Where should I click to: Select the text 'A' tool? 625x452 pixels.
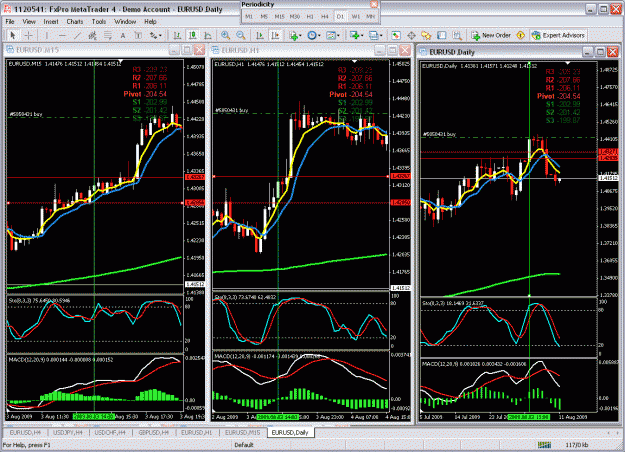pyautogui.click(x=123, y=35)
